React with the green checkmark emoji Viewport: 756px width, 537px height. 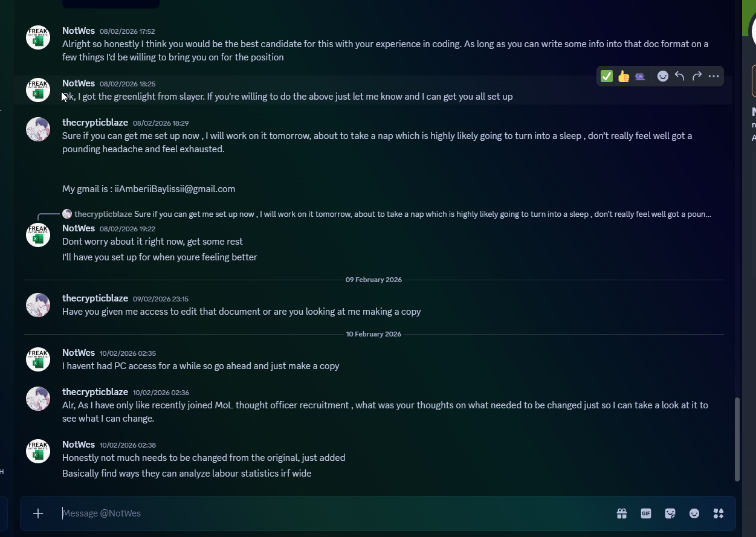(607, 76)
